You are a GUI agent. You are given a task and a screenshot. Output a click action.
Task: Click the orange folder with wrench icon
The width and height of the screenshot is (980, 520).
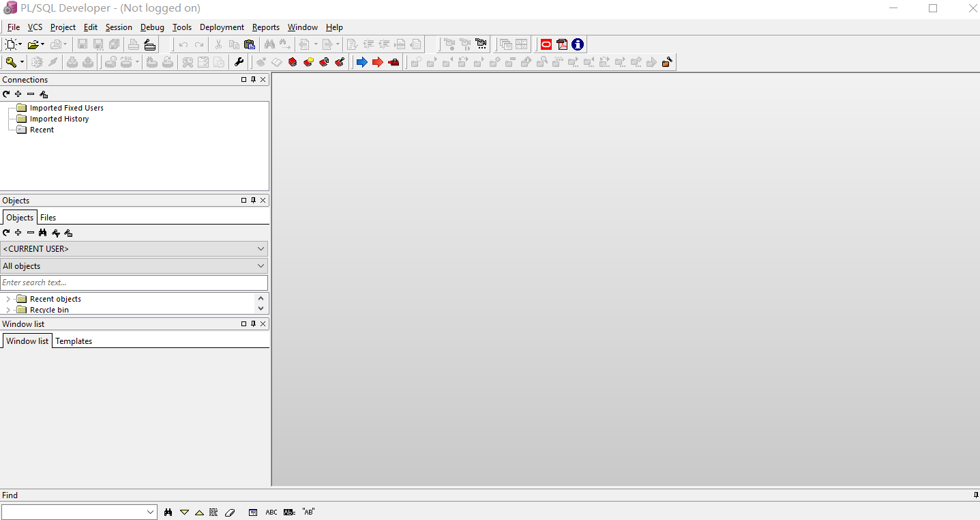(667, 62)
